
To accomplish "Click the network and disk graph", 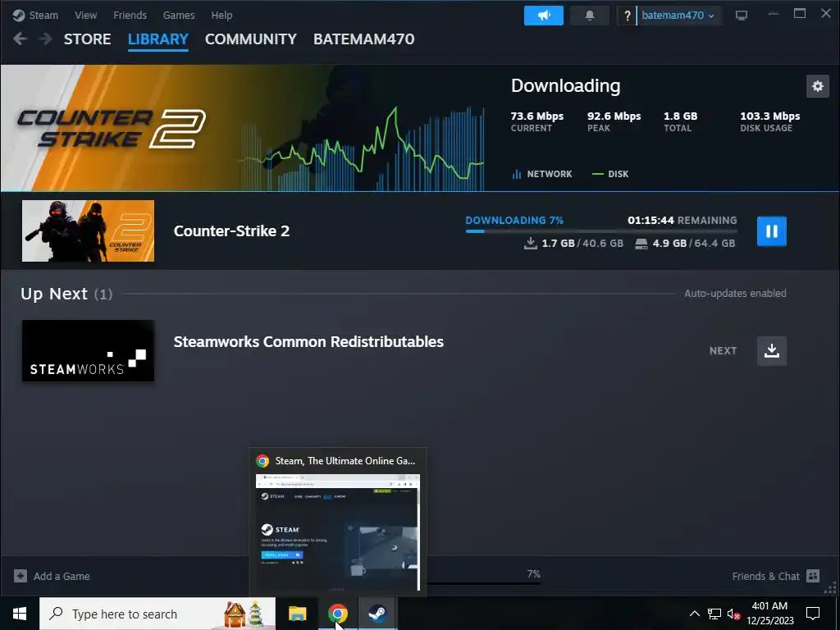I will pos(362,149).
